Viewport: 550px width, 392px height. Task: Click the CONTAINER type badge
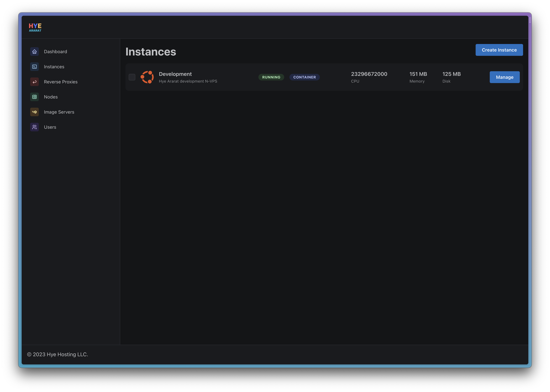pyautogui.click(x=304, y=77)
